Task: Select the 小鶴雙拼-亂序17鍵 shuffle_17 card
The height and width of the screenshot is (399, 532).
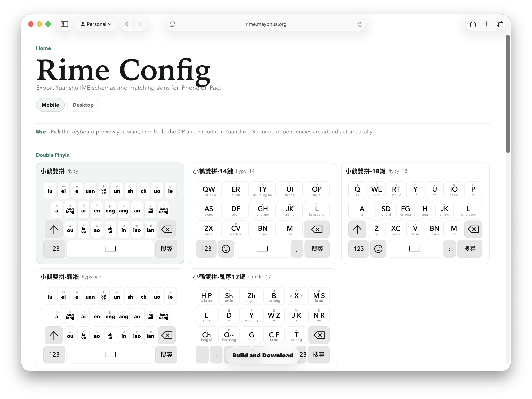Action: click(x=263, y=319)
